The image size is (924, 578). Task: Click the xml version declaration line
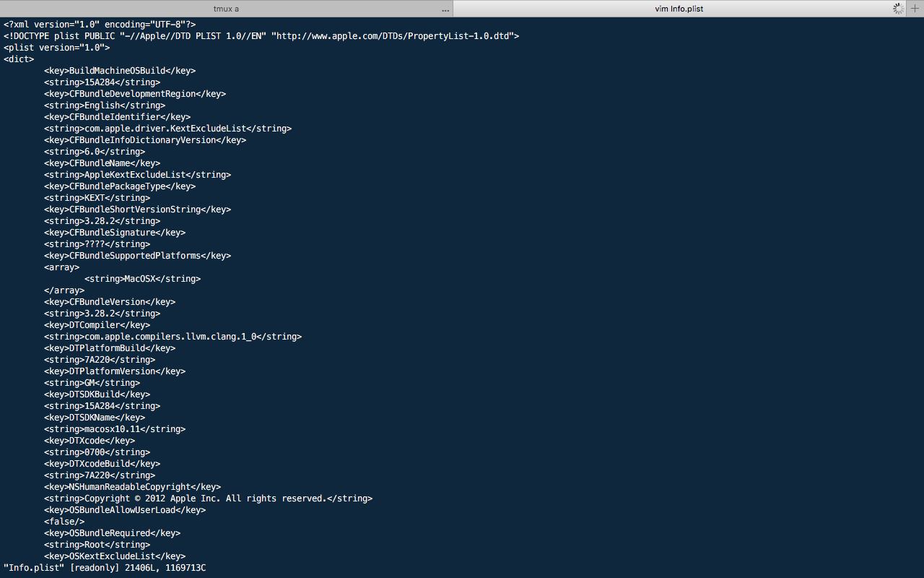pos(100,25)
